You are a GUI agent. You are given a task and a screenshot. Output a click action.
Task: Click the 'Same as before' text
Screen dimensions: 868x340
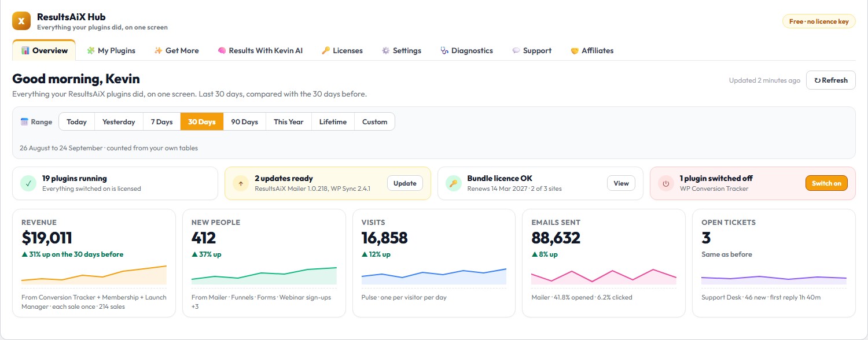pyautogui.click(x=727, y=254)
